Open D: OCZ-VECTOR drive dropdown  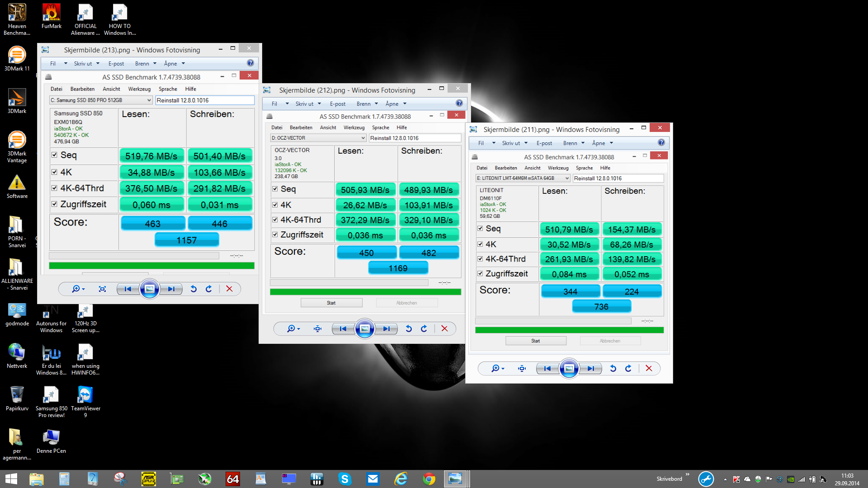tap(318, 138)
